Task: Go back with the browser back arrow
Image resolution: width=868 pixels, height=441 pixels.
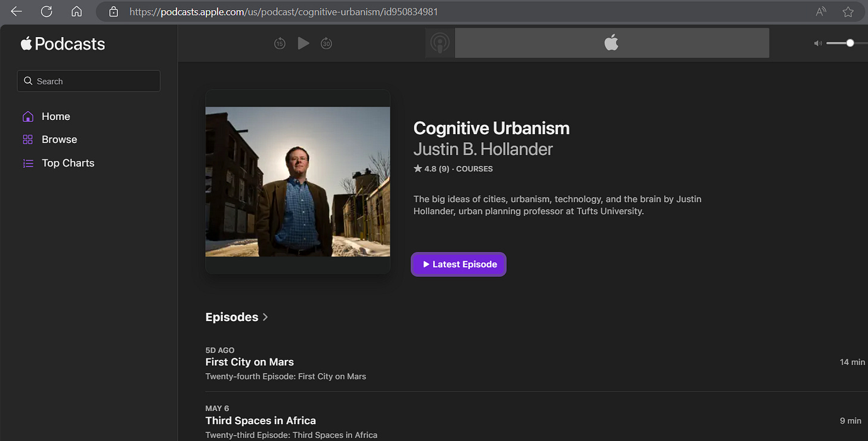Action: (x=16, y=11)
